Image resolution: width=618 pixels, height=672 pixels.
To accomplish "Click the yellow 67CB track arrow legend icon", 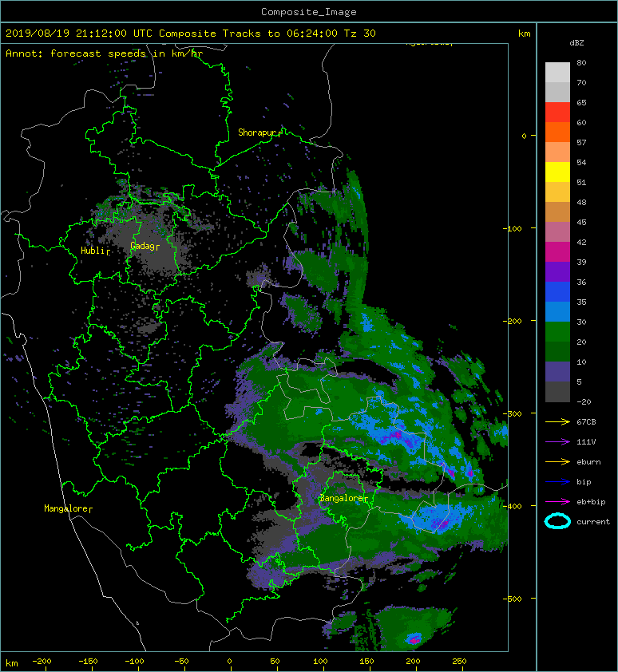I will point(557,421).
